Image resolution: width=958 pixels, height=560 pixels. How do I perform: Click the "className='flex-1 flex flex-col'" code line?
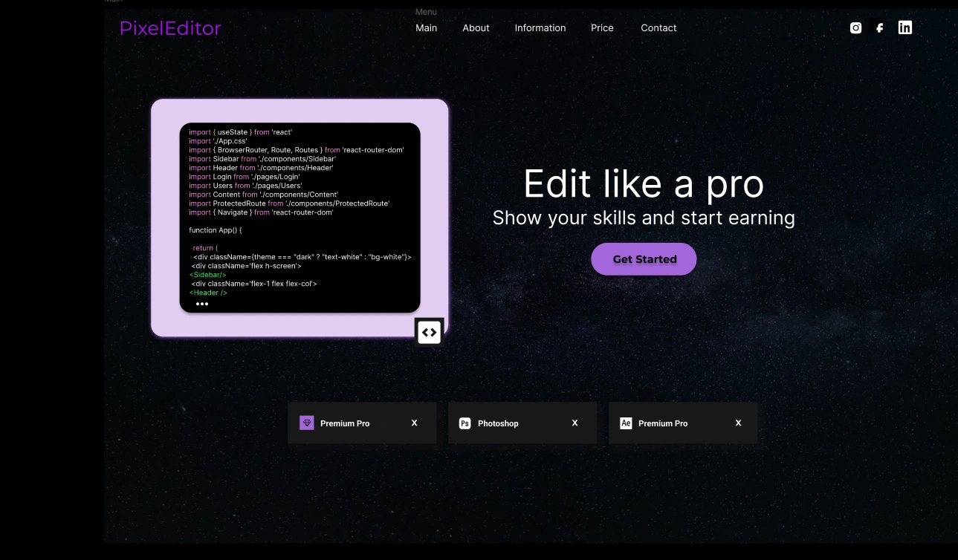[x=254, y=284]
